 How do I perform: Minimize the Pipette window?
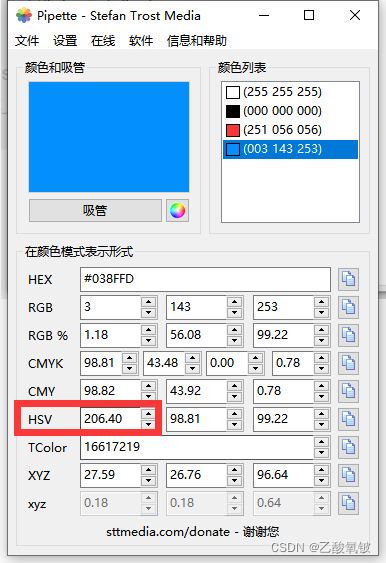click(x=264, y=15)
